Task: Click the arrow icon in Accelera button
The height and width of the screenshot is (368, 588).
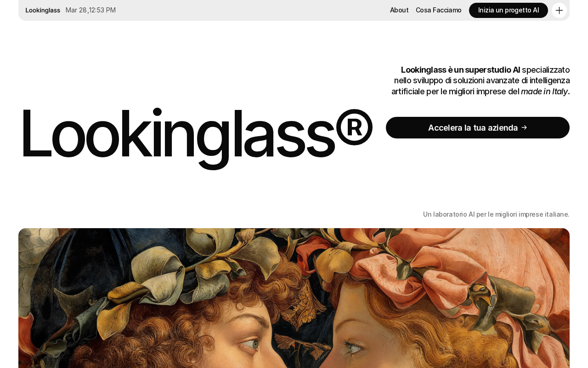Action: tap(524, 127)
